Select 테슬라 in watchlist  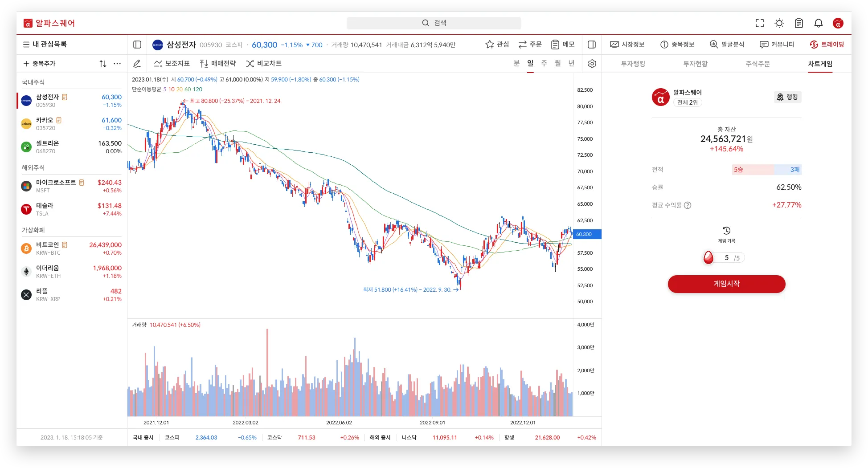pos(71,209)
